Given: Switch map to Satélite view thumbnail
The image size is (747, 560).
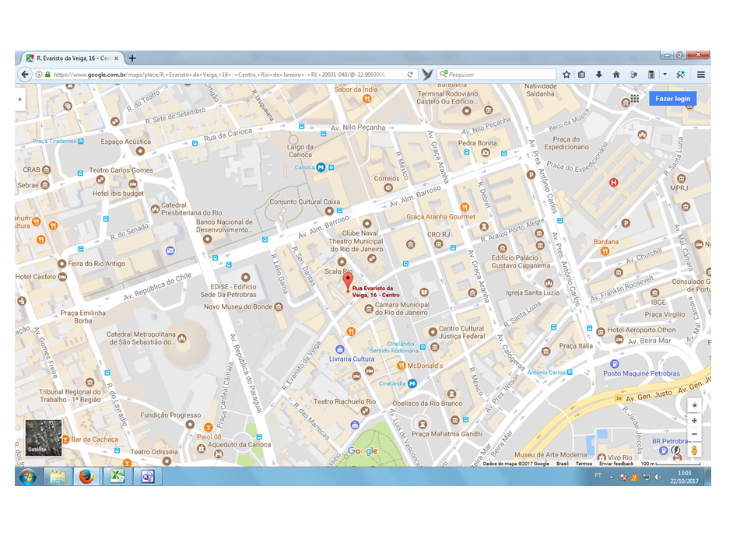Looking at the screenshot, I should click(x=44, y=438).
